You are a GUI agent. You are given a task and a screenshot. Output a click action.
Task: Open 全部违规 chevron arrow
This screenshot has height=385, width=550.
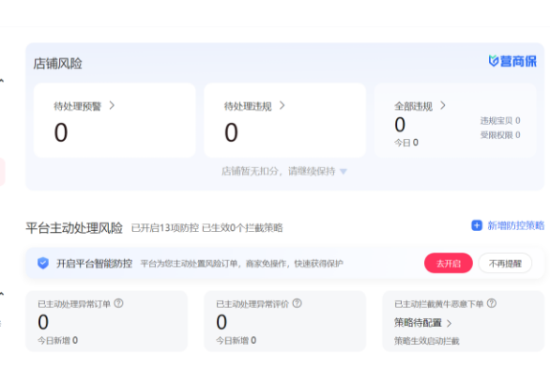coord(443,106)
